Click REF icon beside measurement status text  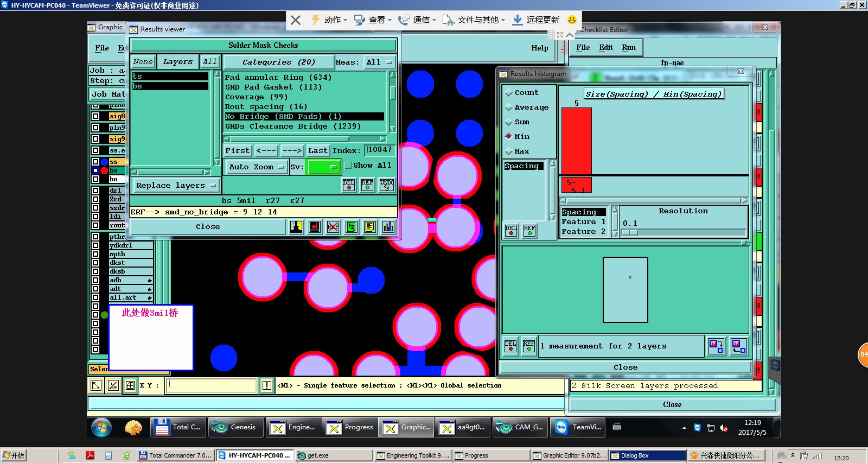pos(529,346)
